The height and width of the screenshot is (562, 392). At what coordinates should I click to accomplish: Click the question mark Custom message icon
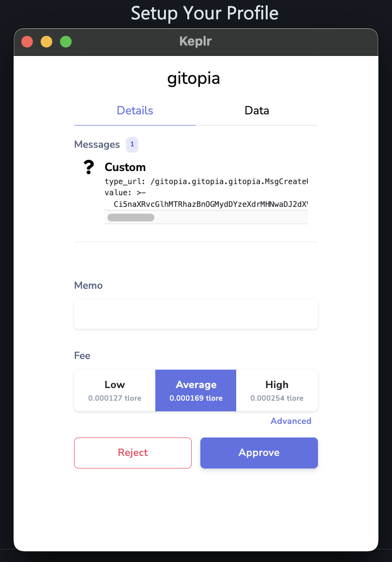[89, 167]
